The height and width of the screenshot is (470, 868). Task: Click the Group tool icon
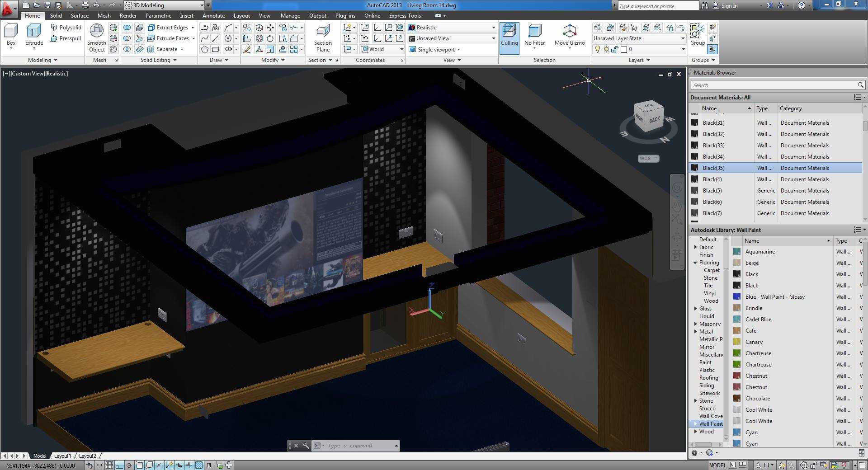[697, 35]
